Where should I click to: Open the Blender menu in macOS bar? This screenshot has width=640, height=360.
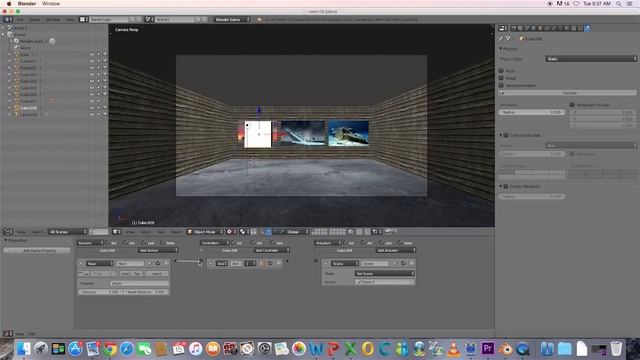coord(27,4)
